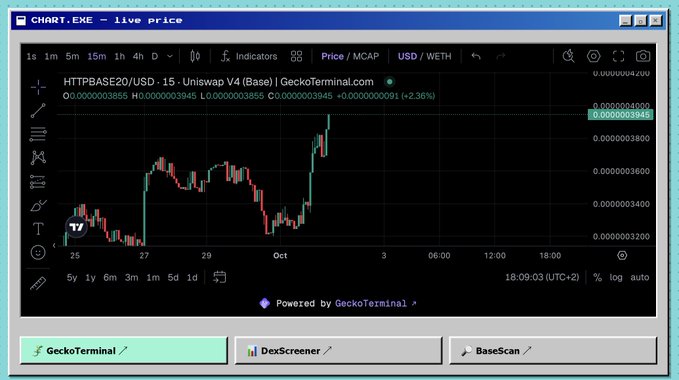Toggle log scale mode

tap(616, 277)
